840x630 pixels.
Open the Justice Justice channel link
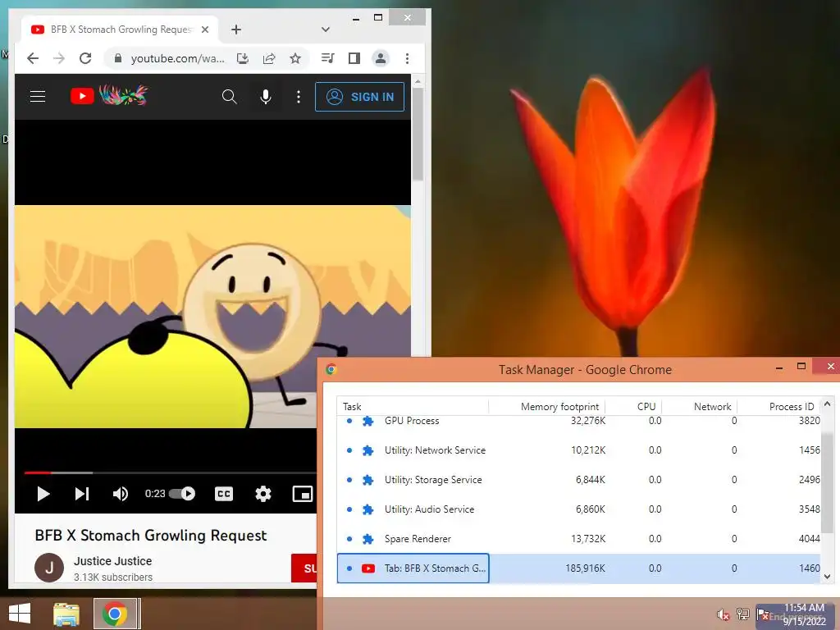(x=113, y=561)
